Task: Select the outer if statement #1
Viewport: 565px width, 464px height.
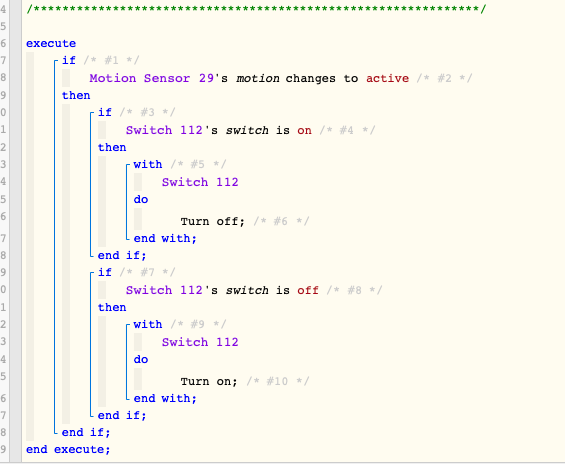Action: (x=69, y=60)
